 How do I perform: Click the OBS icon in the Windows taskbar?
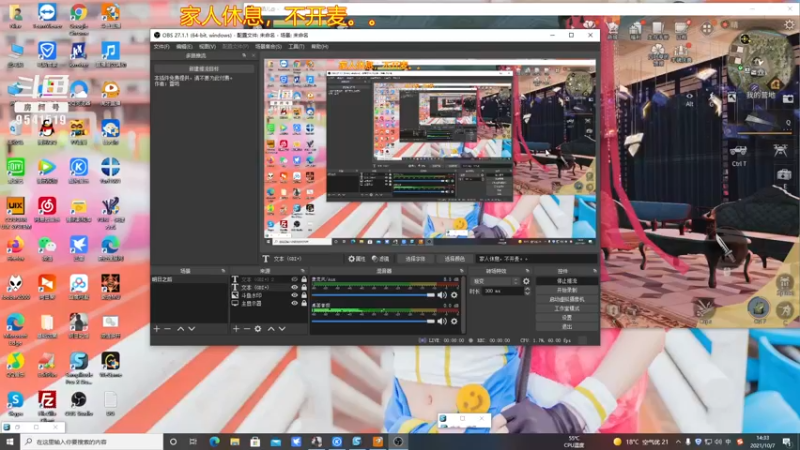[398, 441]
